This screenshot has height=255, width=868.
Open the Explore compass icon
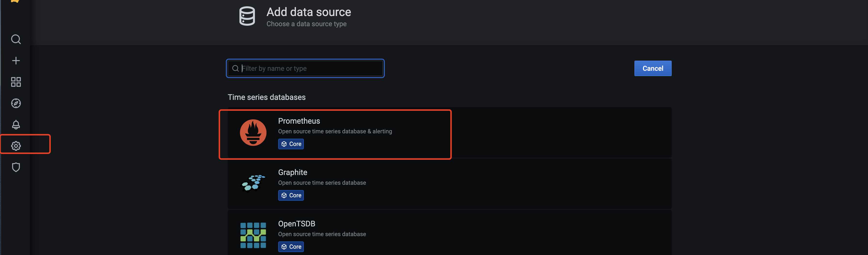point(16,103)
